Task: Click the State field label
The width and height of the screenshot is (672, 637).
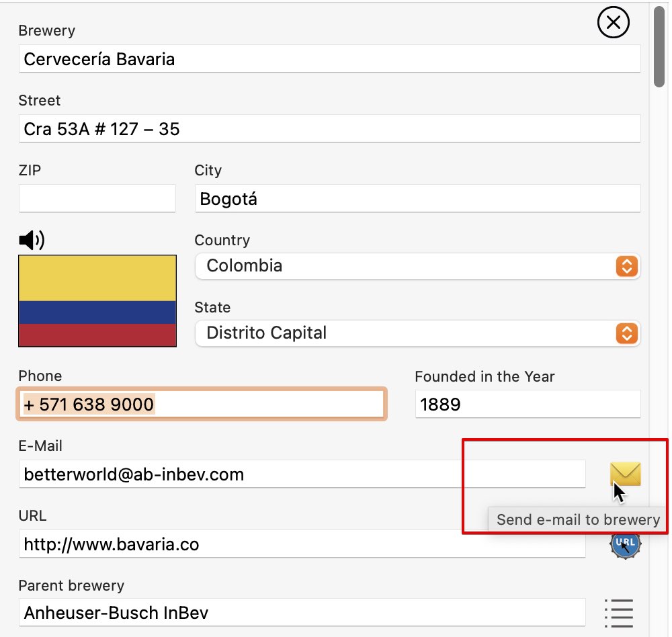Action: coord(212,307)
